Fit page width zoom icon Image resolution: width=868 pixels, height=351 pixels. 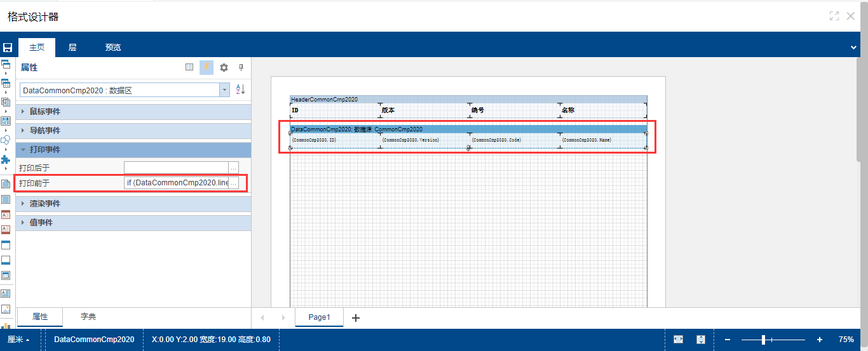coord(678,340)
